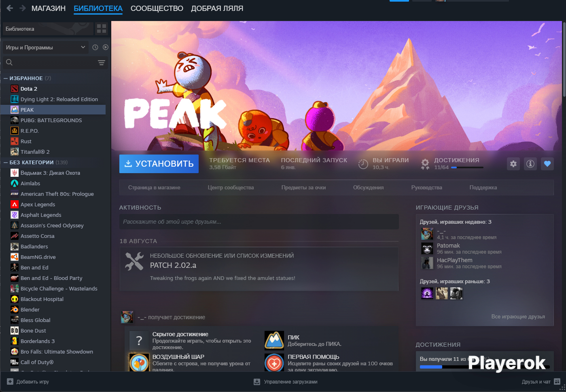Open recent games clock filter icon
Viewport: 566px width, 392px height.
coord(95,47)
